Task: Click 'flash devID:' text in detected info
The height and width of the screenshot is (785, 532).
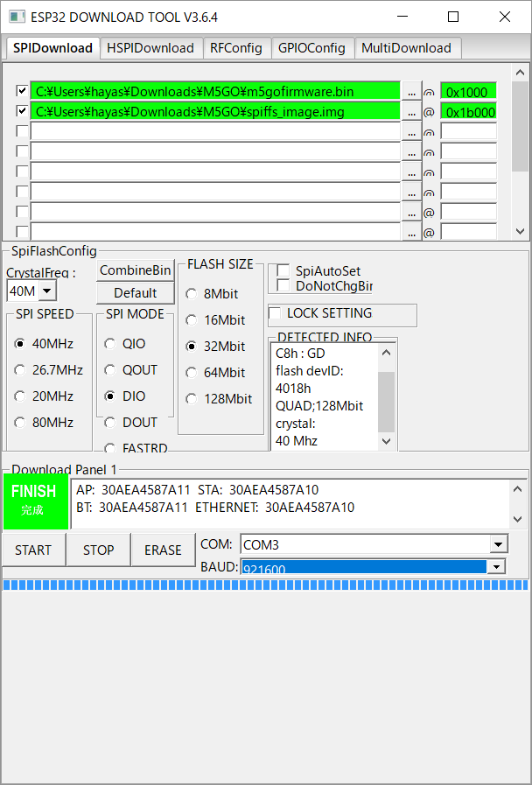Action: click(309, 371)
